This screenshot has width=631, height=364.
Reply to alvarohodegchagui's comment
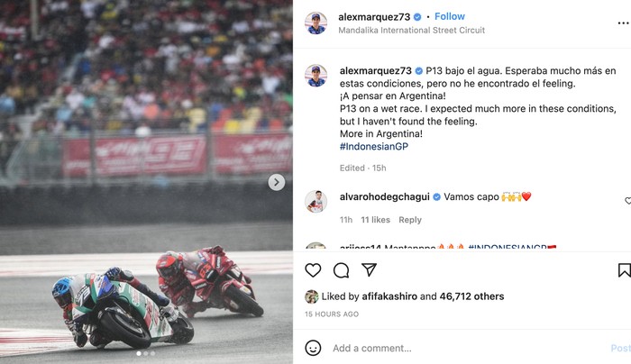pos(410,220)
